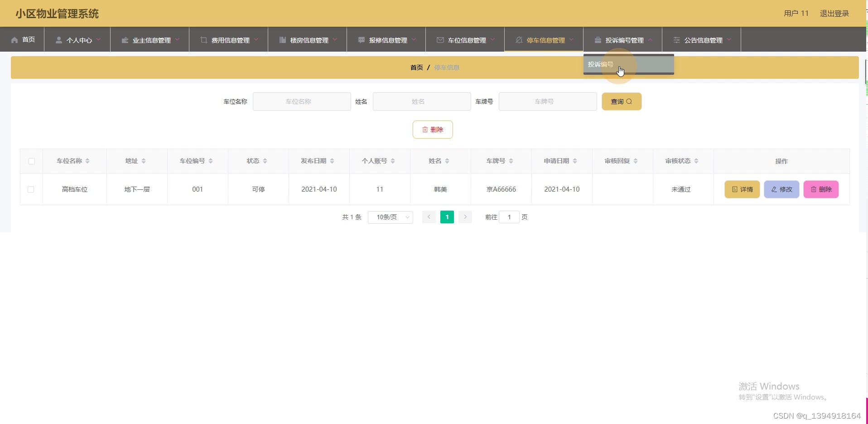
Task: Expand the 停车信息管理 menu chevron
Action: pyautogui.click(x=571, y=39)
